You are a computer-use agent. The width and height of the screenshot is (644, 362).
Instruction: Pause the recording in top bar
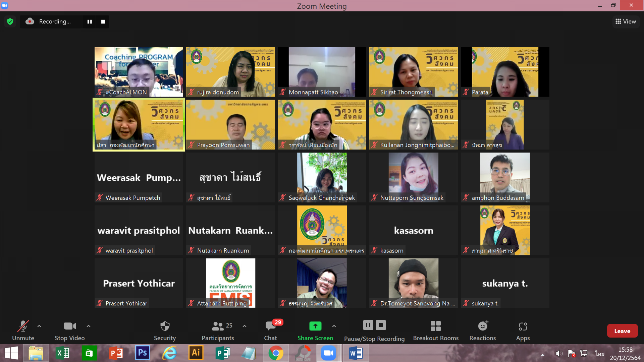90,22
